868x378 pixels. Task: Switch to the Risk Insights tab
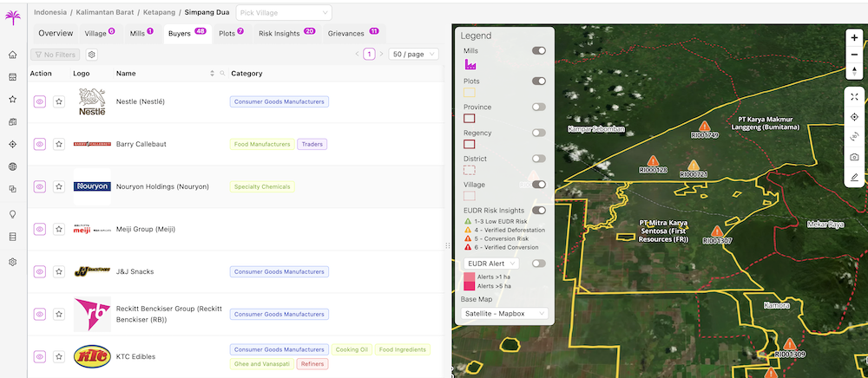(x=286, y=34)
